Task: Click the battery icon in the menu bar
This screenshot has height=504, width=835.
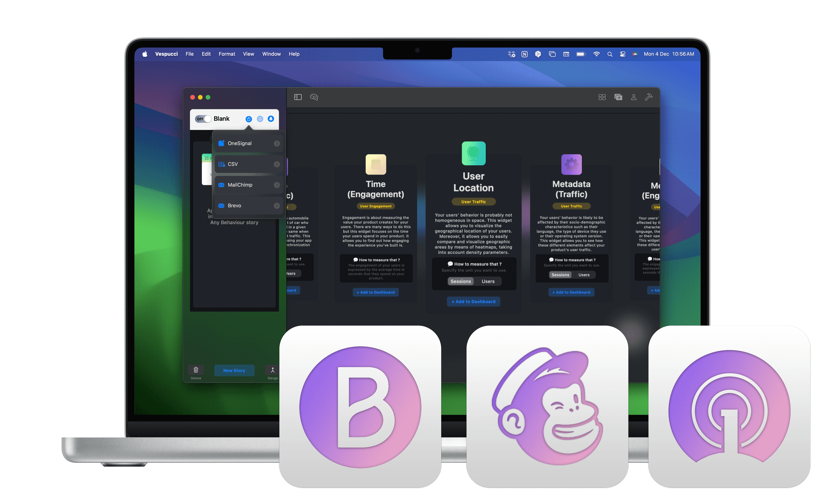Action: pos(581,54)
